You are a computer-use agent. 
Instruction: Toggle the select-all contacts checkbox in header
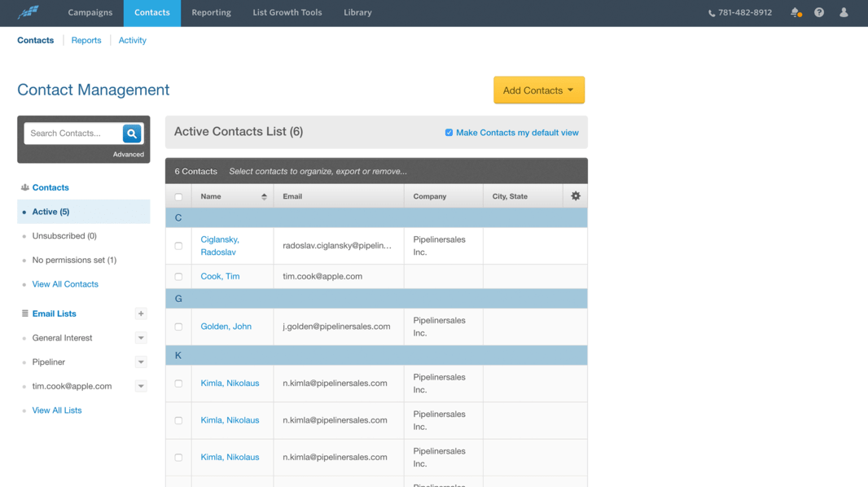(x=178, y=197)
